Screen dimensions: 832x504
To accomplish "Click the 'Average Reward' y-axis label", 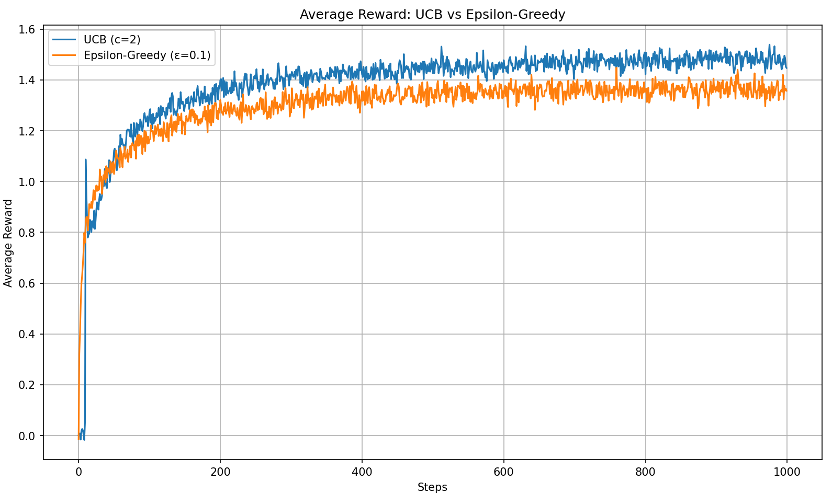I will click(x=8, y=243).
